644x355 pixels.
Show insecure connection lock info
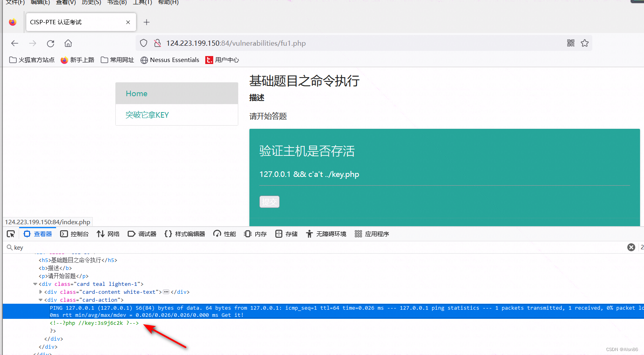pyautogui.click(x=158, y=43)
